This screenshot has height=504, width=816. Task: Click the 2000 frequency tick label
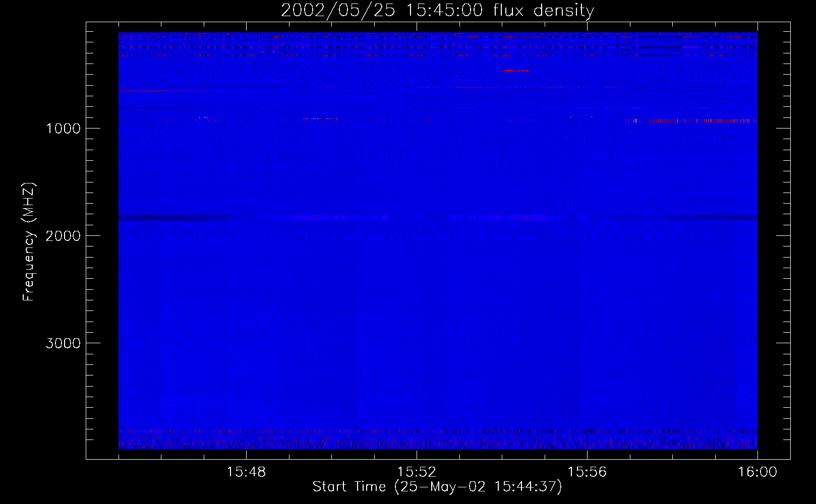(x=63, y=236)
